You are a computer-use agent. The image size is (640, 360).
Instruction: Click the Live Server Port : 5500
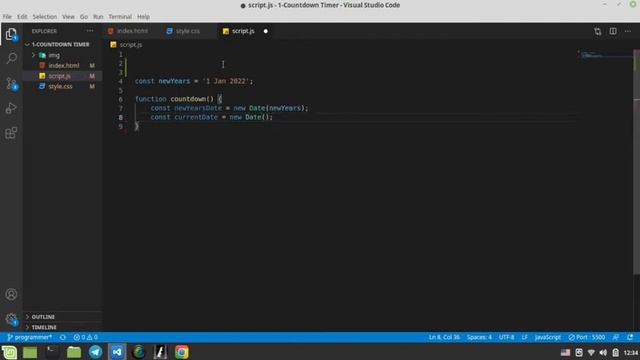587,337
